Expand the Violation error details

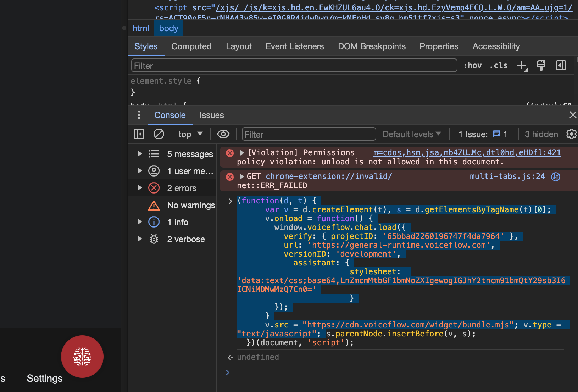click(x=242, y=153)
